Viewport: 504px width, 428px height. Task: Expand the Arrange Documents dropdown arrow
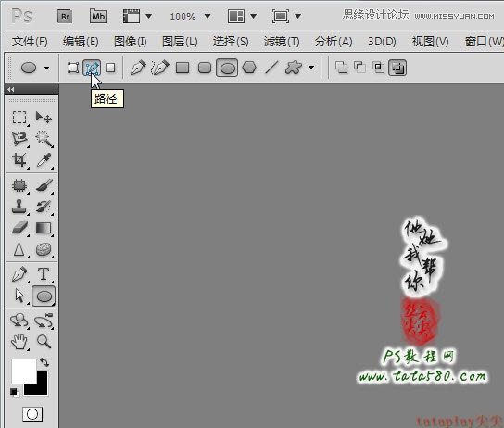(x=253, y=16)
